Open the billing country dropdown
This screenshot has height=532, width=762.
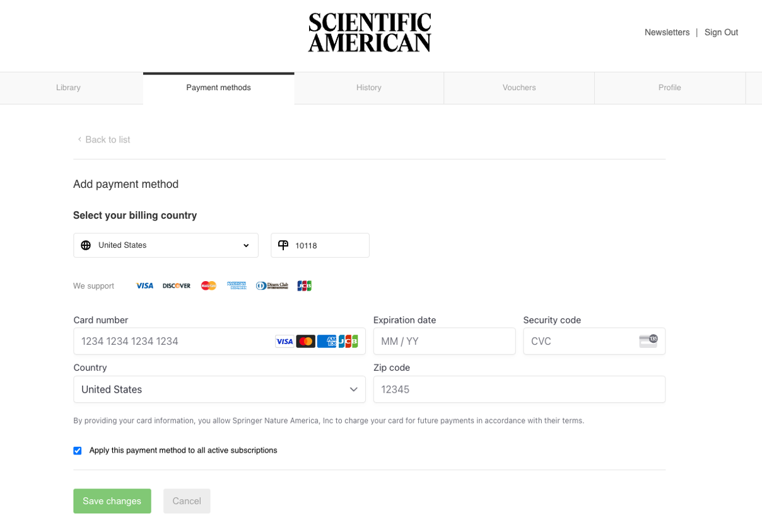click(165, 245)
